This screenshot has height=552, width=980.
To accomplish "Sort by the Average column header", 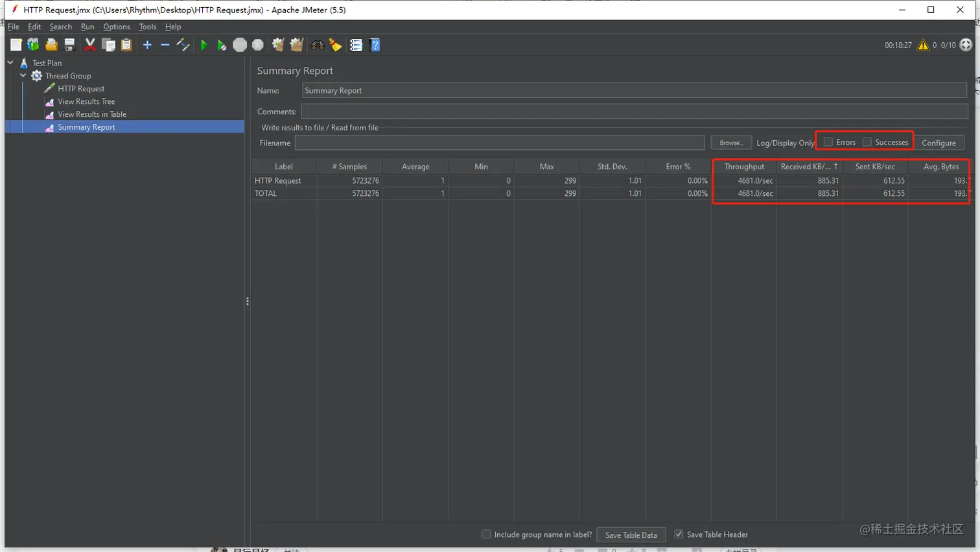I will (415, 167).
